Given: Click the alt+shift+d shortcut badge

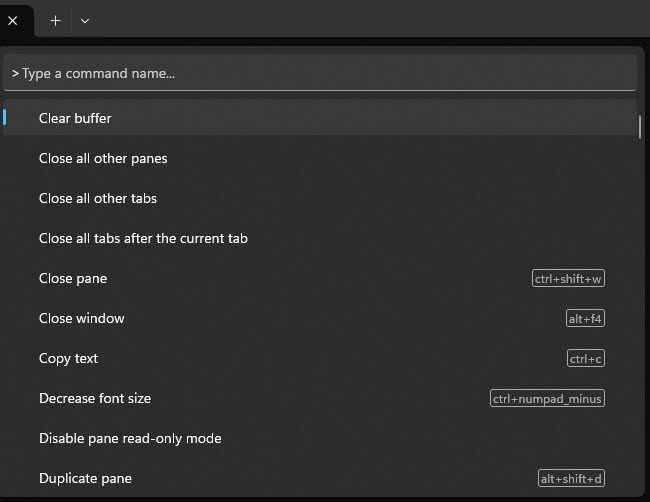Looking at the screenshot, I should pyautogui.click(x=571, y=479).
